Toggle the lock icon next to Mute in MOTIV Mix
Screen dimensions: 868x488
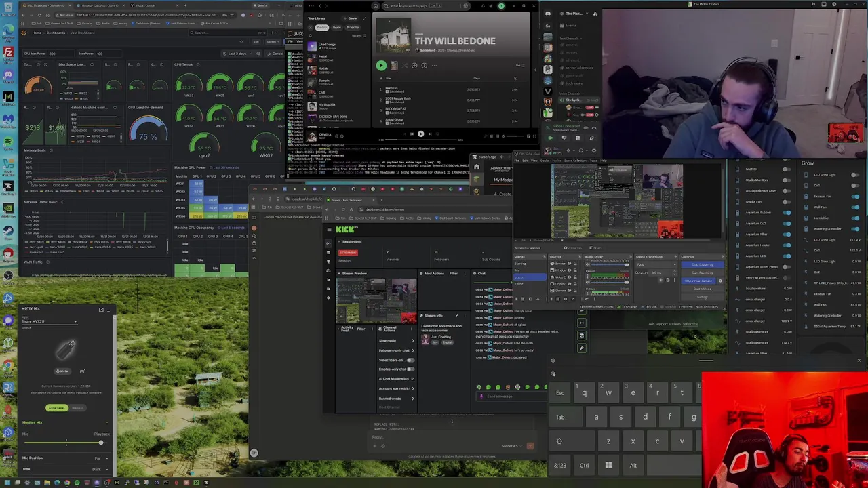[x=82, y=371]
